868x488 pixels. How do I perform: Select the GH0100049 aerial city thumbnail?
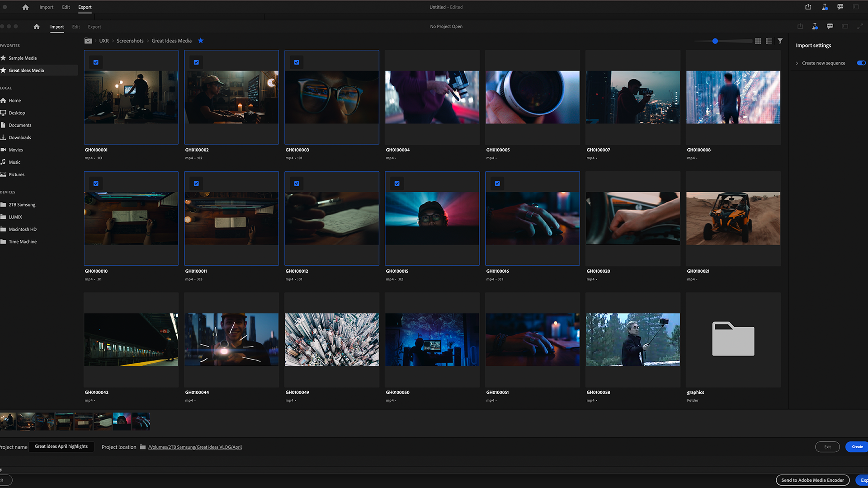332,339
